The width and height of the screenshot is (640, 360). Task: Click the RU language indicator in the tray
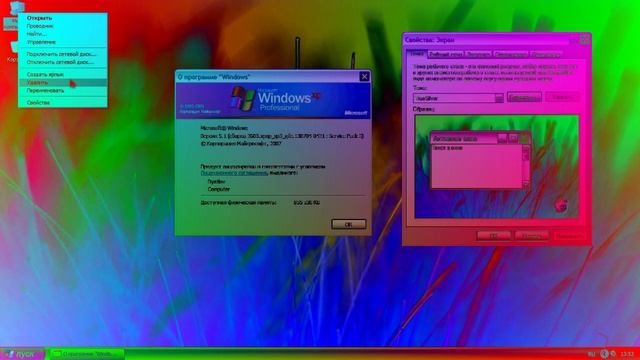click(x=591, y=354)
